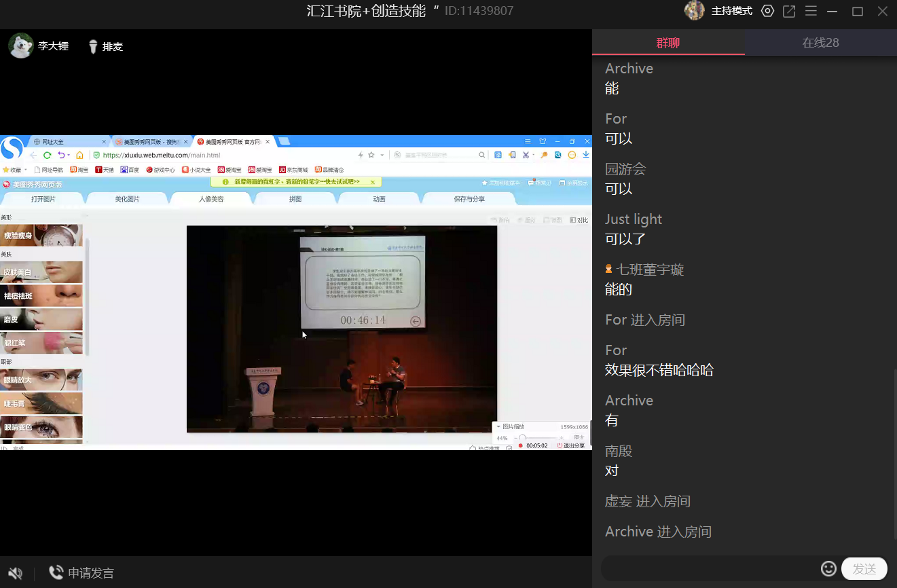This screenshot has width=897, height=588.
Task: Click the 排麦 microphone icon
Action: pos(94,47)
